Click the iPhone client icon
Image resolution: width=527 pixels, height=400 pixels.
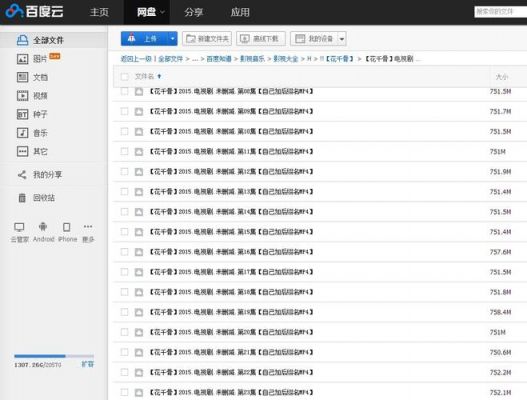67,227
